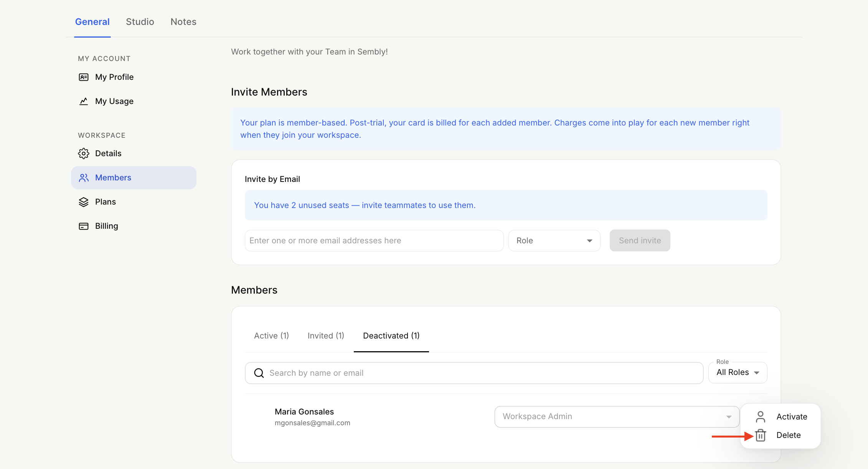Viewport: 868px width, 469px height.
Task: Click the search by name field
Action: point(474,373)
